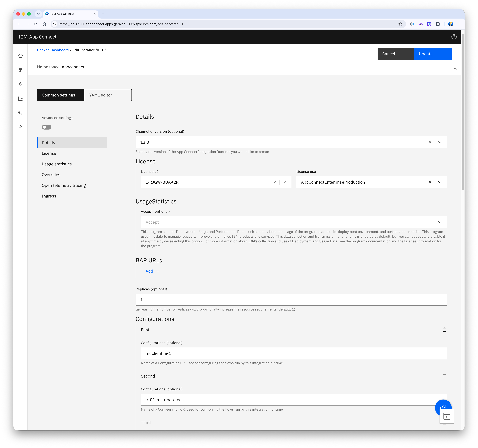Select License in the section navigation
The height and width of the screenshot is (448, 478).
72,153
